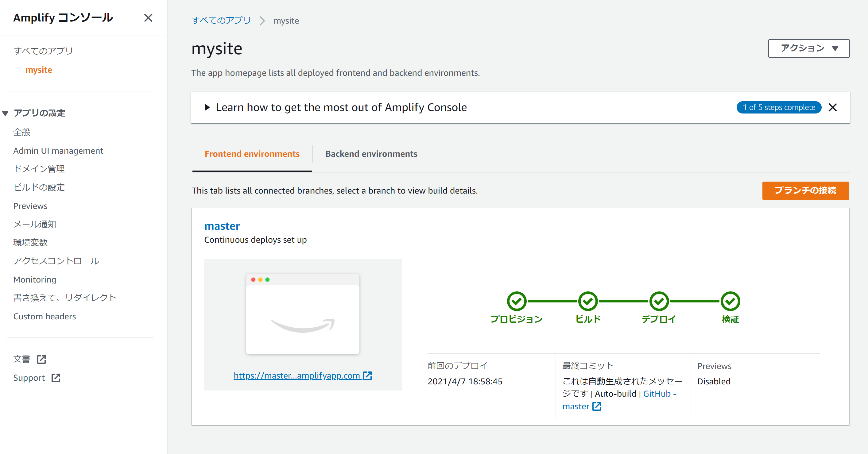
Task: Select すべてのアプリ in the sidebar
Action: (43, 51)
